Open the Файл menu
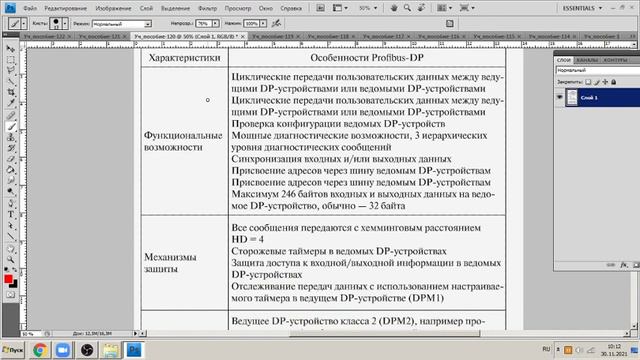 (30, 8)
